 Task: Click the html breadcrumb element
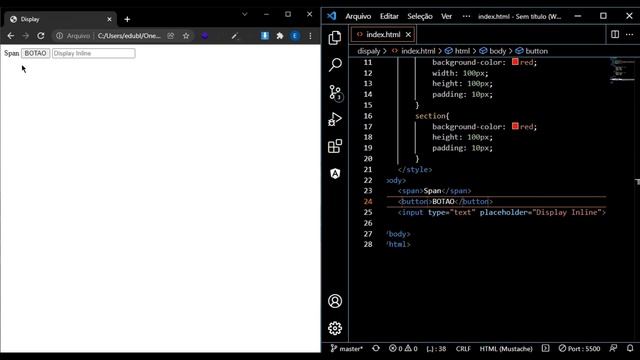tap(462, 51)
